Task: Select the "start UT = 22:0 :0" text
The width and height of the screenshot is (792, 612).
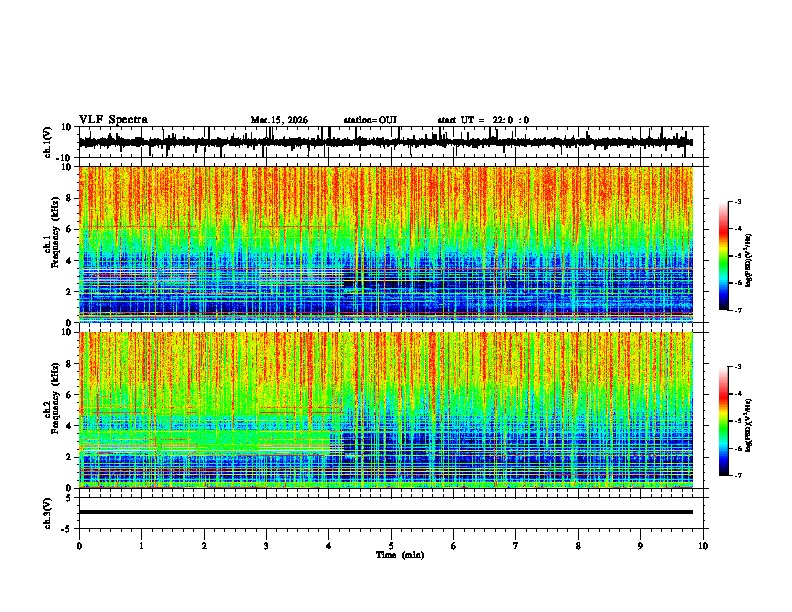Action: click(483, 120)
